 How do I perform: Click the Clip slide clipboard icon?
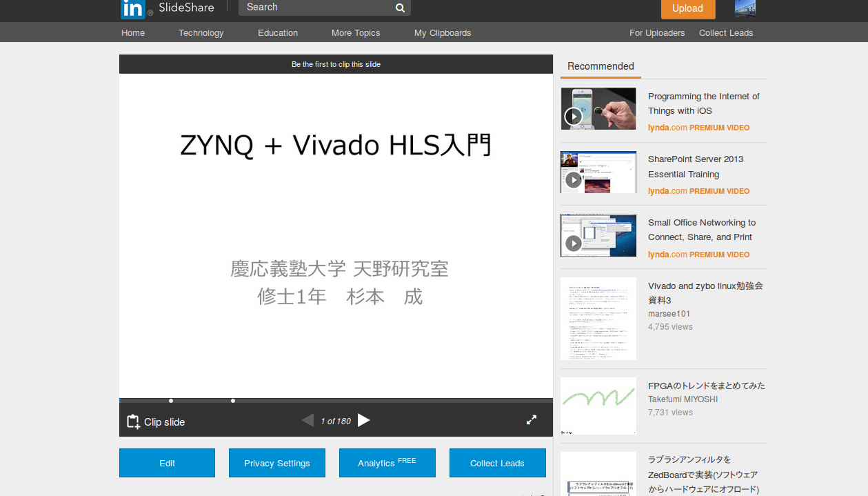point(133,421)
